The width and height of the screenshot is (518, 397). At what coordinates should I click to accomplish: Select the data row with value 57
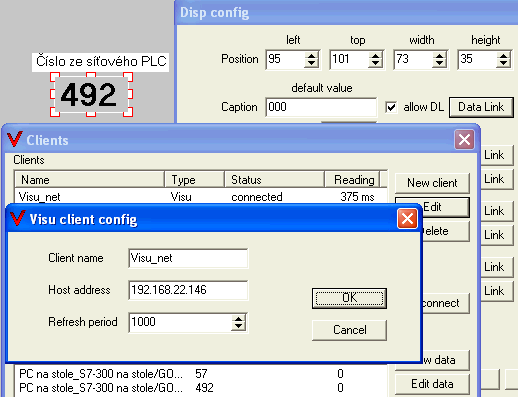[201, 374]
